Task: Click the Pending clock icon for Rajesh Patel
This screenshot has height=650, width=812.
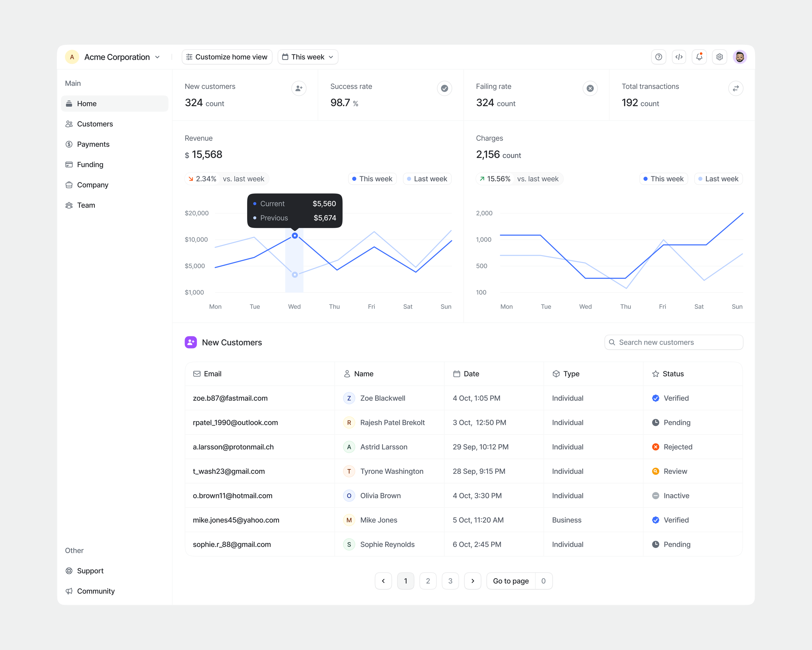Action: click(x=655, y=422)
